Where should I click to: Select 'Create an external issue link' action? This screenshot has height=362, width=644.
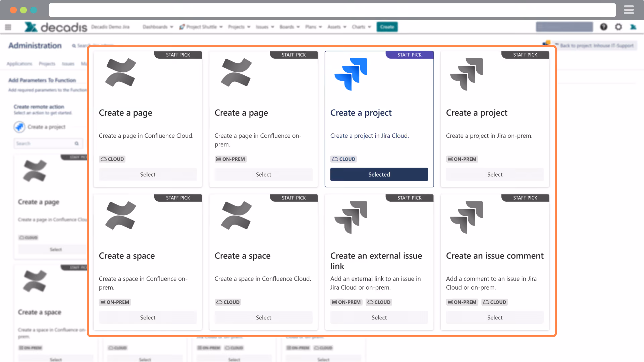(x=379, y=318)
